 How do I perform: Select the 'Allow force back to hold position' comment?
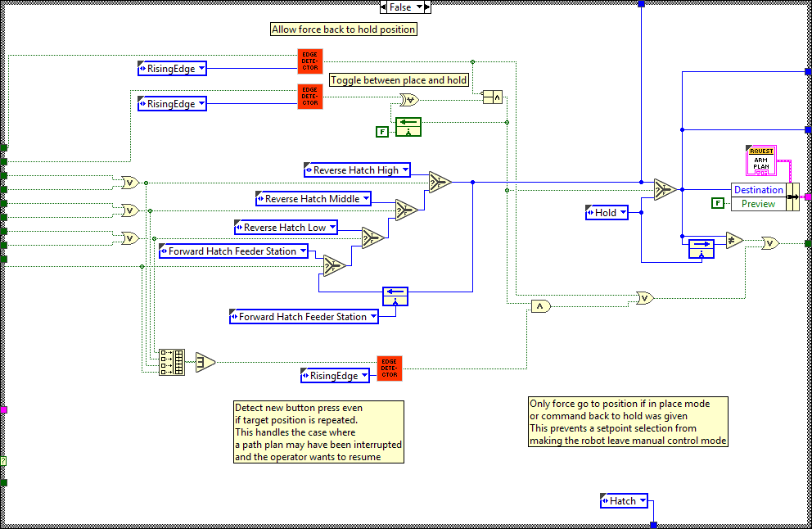tap(344, 29)
